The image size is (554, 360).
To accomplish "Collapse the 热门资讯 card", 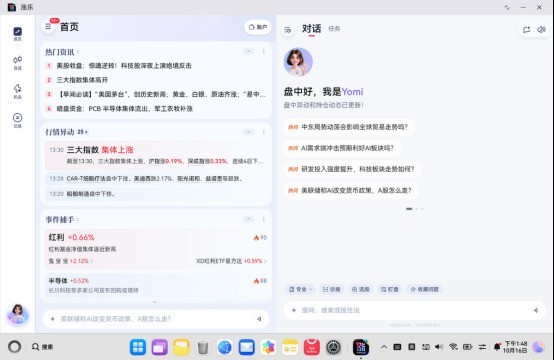I will click(249, 52).
